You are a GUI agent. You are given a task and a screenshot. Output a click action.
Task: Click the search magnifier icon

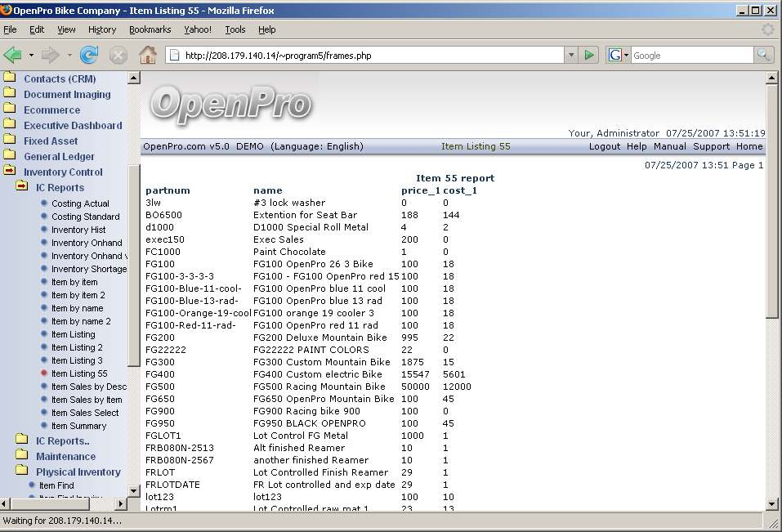763,55
